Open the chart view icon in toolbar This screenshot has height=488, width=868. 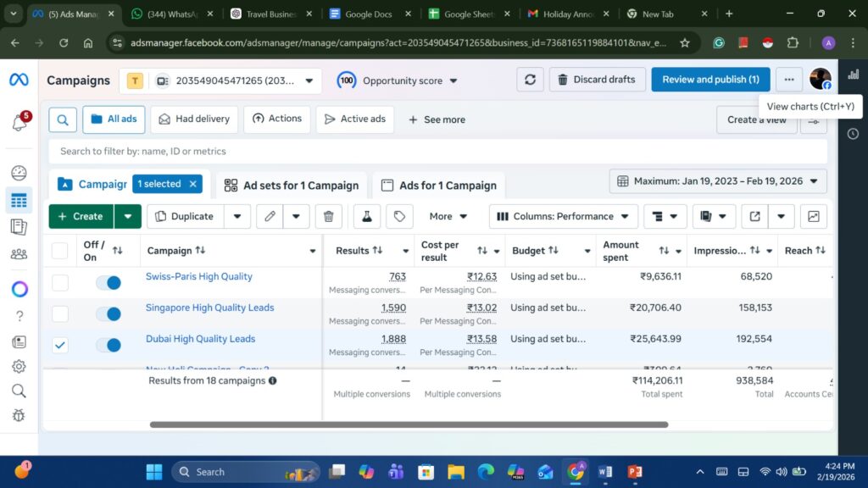814,216
